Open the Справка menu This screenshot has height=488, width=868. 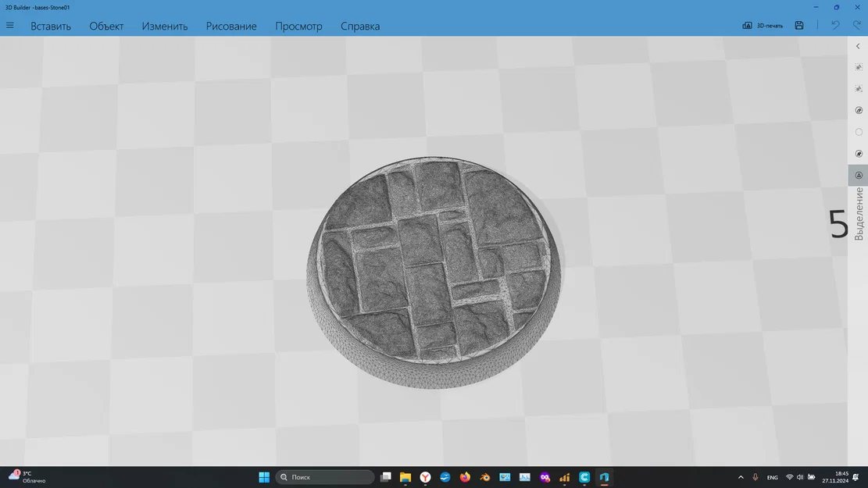tap(360, 26)
